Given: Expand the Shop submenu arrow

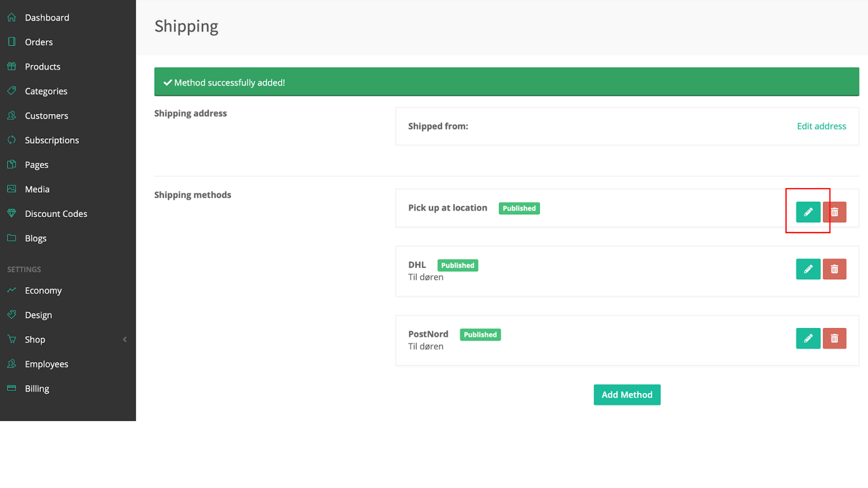Looking at the screenshot, I should [x=125, y=339].
